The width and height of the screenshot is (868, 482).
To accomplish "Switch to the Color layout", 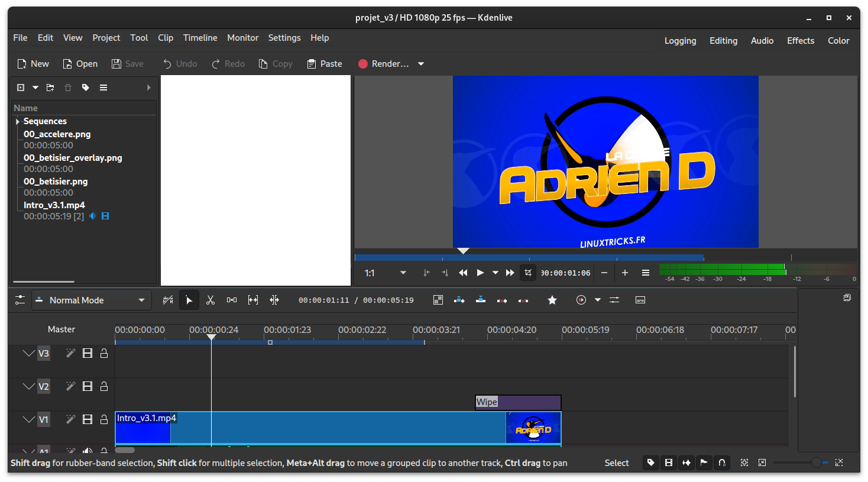I will pos(838,41).
